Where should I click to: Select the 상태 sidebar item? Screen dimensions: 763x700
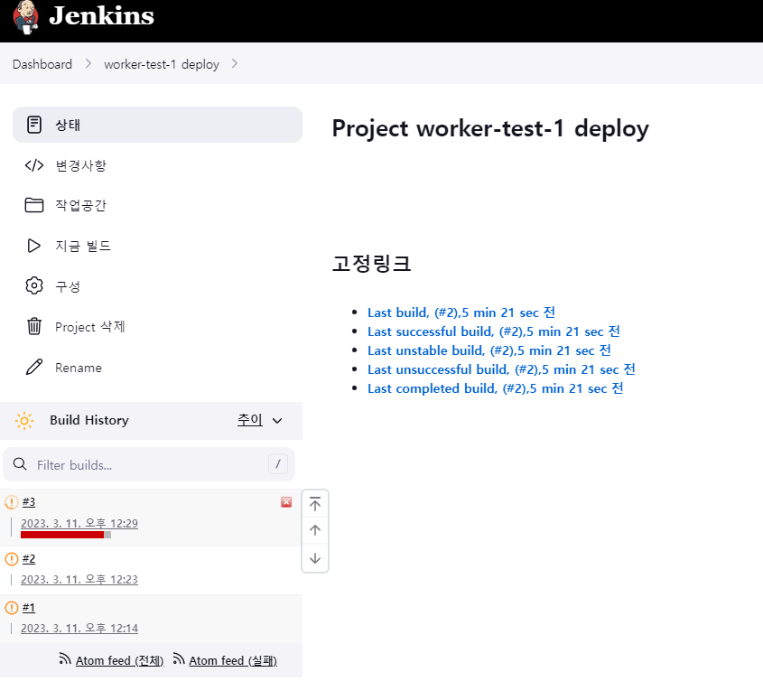pos(157,125)
